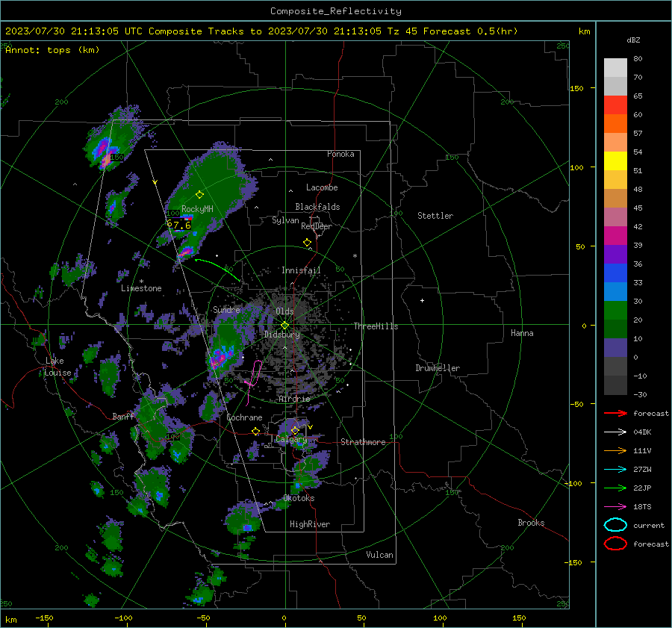Click the Hanna city label
The width and height of the screenshot is (672, 628).
click(x=522, y=333)
